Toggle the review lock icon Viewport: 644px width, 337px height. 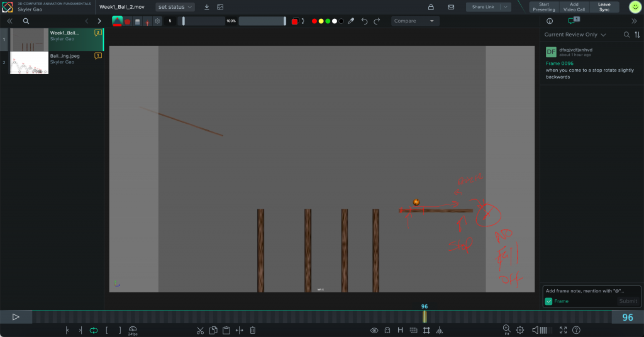pyautogui.click(x=431, y=7)
